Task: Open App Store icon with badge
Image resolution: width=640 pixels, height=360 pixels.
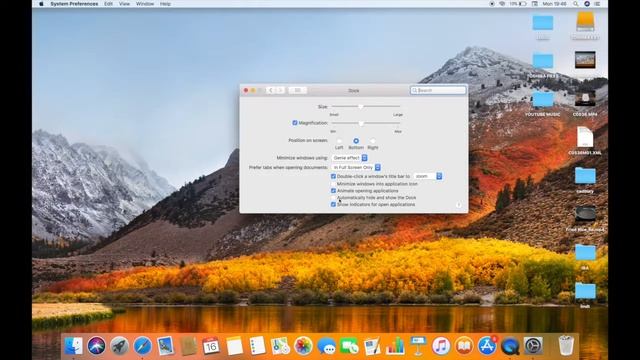Action: [487, 346]
